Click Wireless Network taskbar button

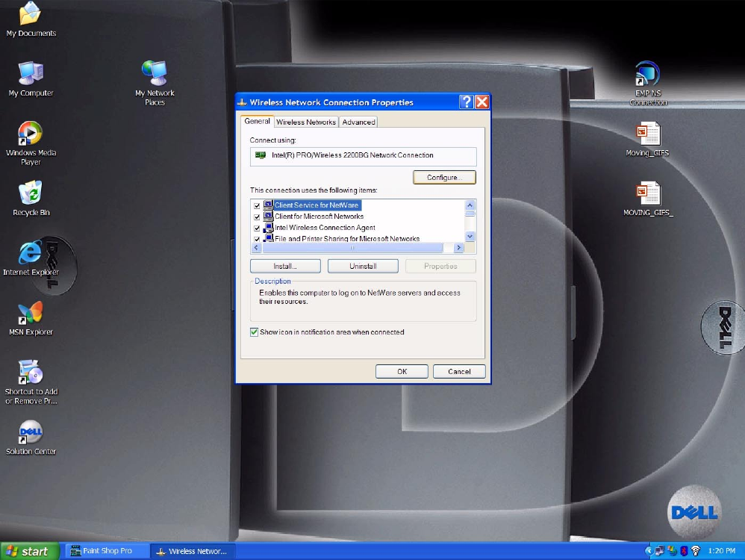coord(193,552)
